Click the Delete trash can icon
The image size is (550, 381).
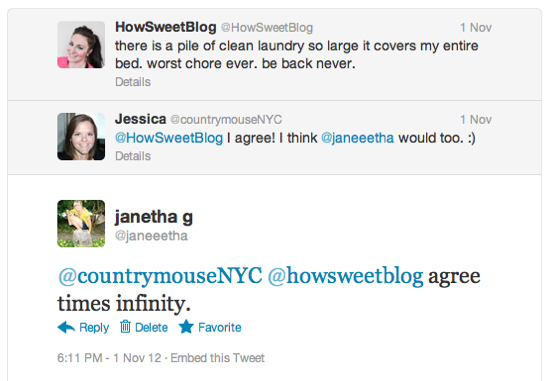point(125,327)
